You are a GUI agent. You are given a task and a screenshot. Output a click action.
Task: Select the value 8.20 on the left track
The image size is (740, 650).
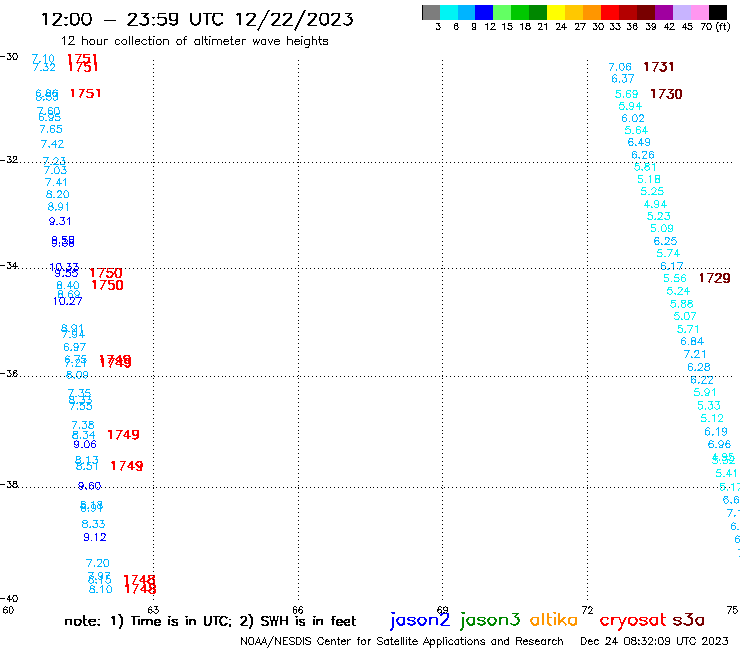point(58,194)
